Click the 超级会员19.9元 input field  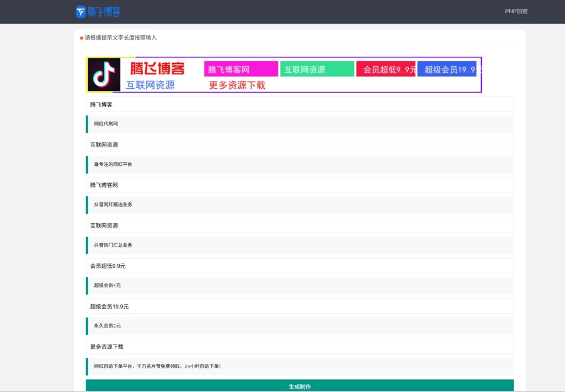(300, 306)
